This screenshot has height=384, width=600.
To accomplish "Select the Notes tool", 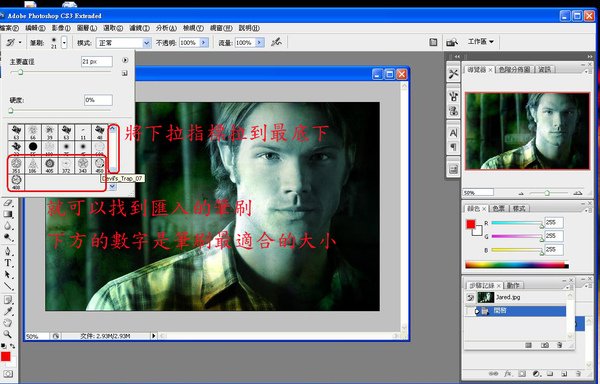I will [x=8, y=299].
